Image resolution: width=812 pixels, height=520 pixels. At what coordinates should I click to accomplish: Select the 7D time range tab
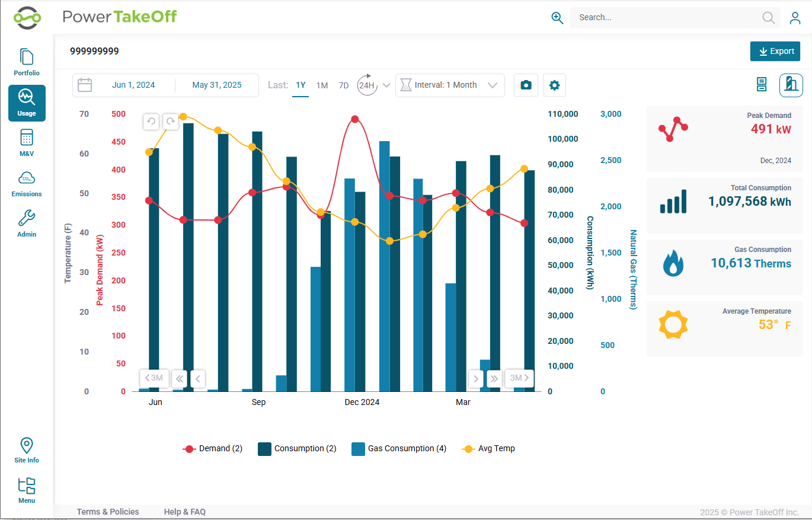pos(344,85)
